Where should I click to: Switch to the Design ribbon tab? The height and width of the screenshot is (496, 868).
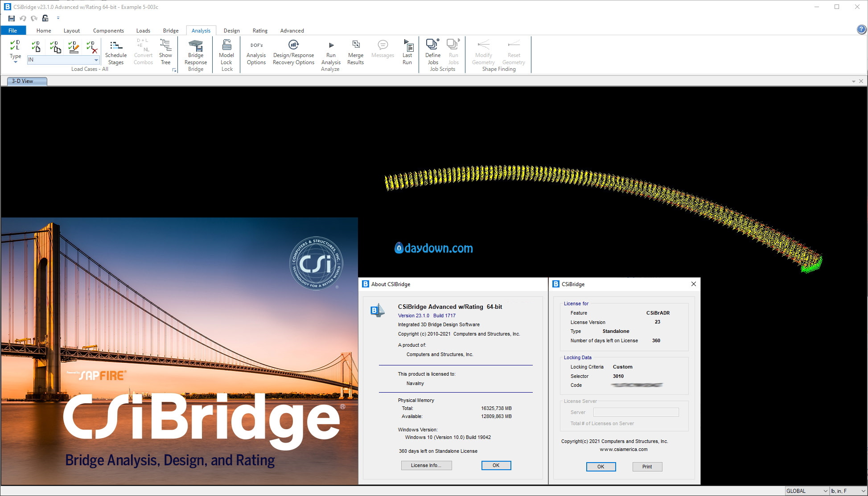point(231,30)
